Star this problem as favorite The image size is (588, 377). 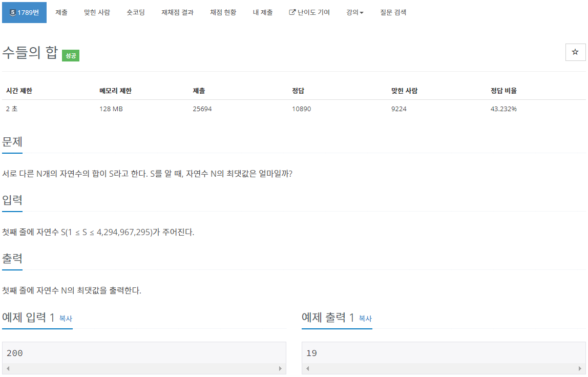(x=575, y=52)
